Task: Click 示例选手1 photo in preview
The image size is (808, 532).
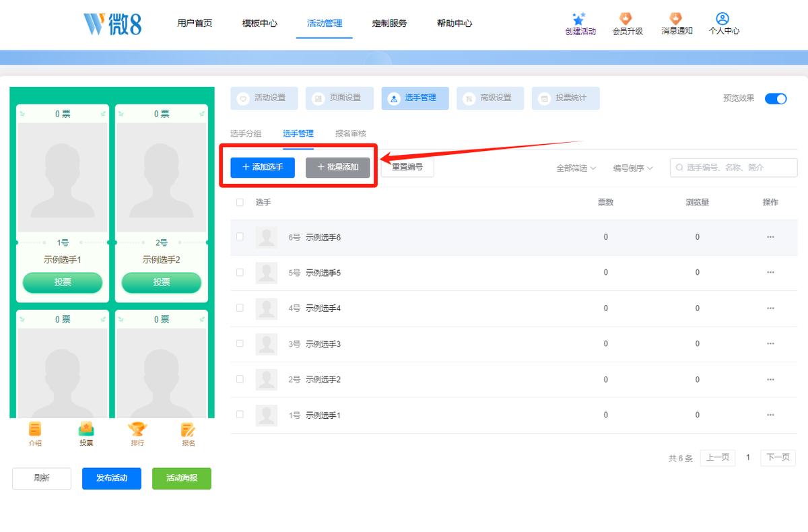Action: [x=63, y=178]
